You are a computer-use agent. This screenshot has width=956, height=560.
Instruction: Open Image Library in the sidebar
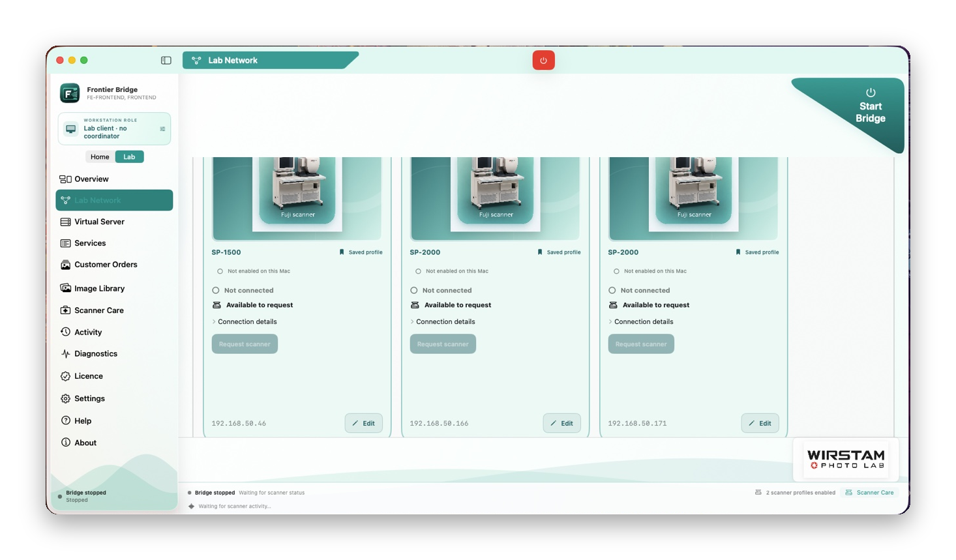(x=114, y=288)
